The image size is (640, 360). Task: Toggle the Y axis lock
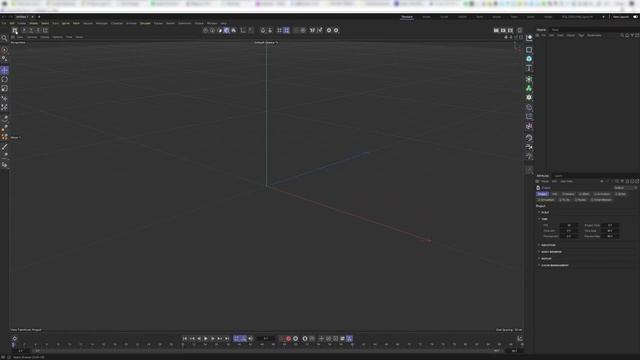31,30
